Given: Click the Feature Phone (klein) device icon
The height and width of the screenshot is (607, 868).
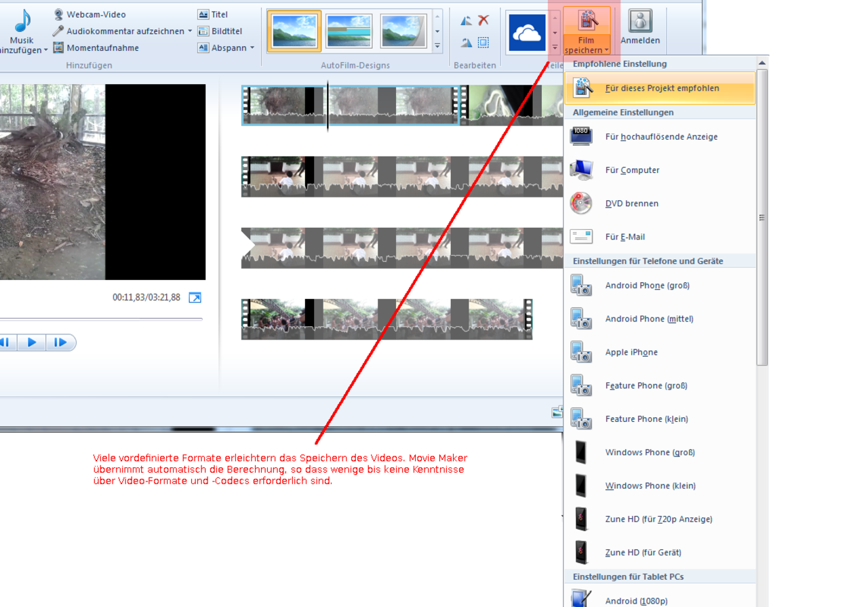Looking at the screenshot, I should (x=581, y=418).
